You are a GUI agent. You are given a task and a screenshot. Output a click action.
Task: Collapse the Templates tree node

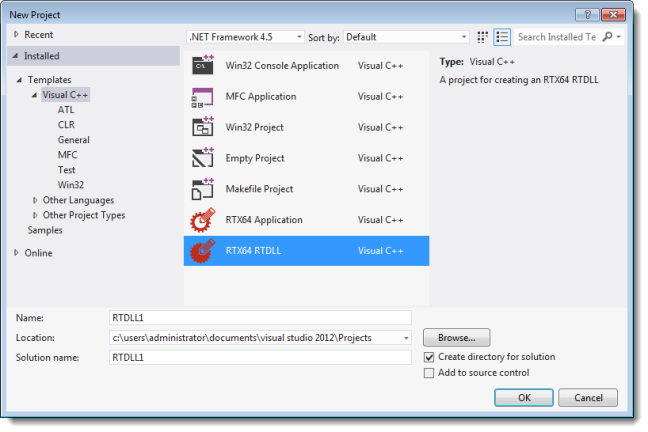pos(19,80)
